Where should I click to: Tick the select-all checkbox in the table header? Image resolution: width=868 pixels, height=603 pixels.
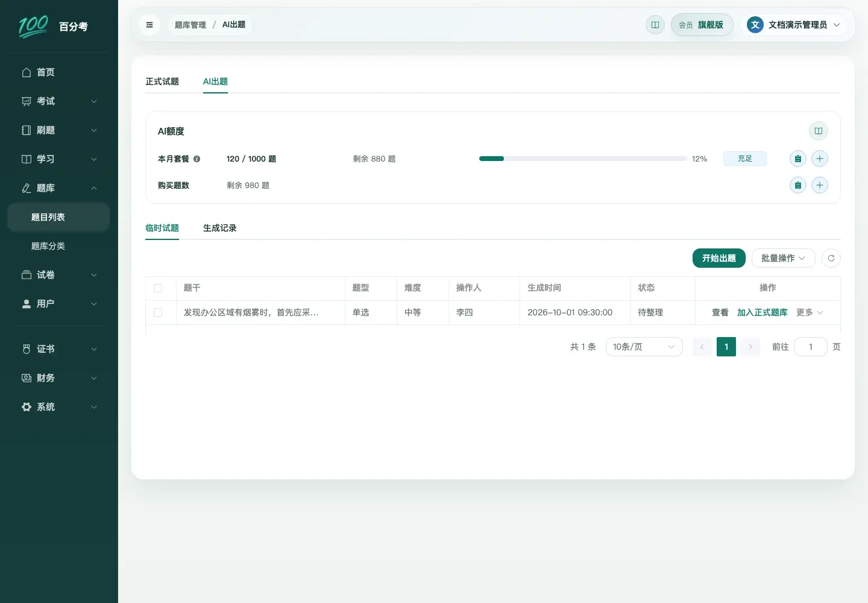click(x=158, y=288)
